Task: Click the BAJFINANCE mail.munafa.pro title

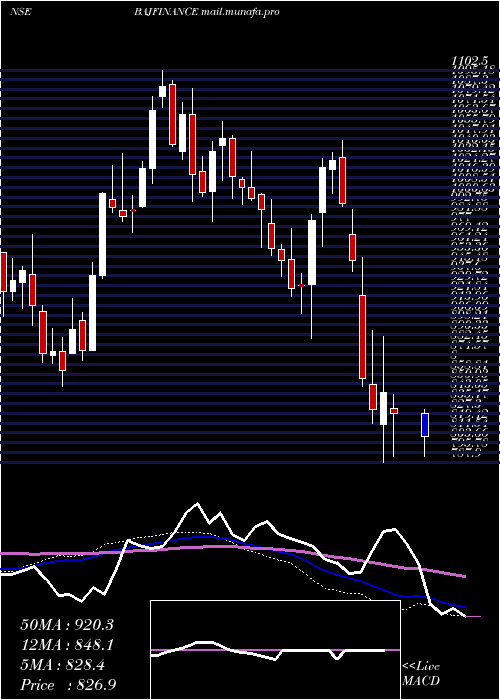Action: pos(207,12)
